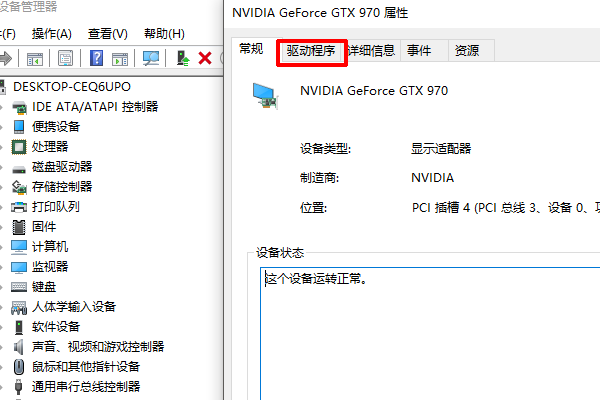Select the 鼠标和其他指针设备 category
The image size is (600, 400).
86,367
